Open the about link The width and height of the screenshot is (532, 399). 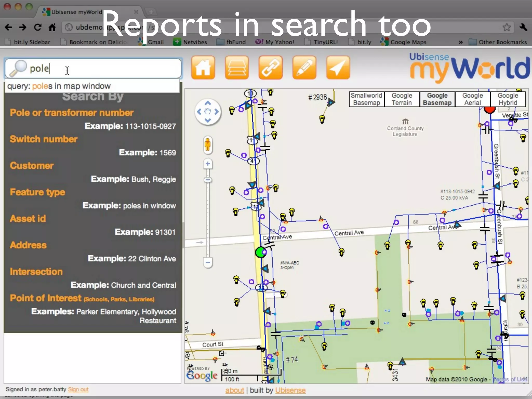pyautogui.click(x=235, y=390)
